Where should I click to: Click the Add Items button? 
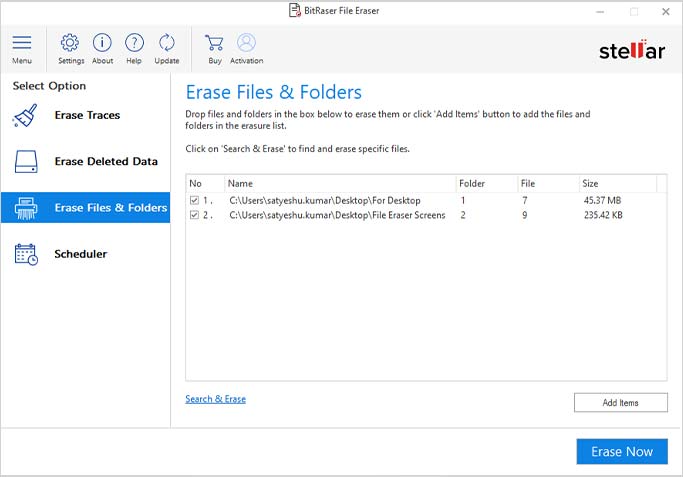tap(621, 403)
